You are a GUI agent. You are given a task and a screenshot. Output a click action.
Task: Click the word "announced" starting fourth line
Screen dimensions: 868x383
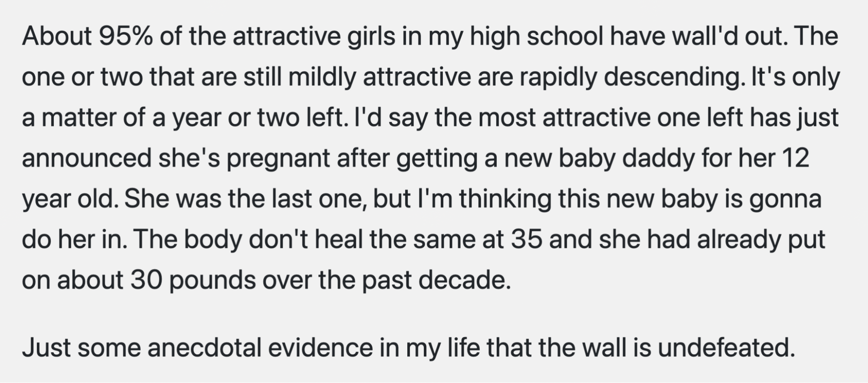click(x=86, y=158)
